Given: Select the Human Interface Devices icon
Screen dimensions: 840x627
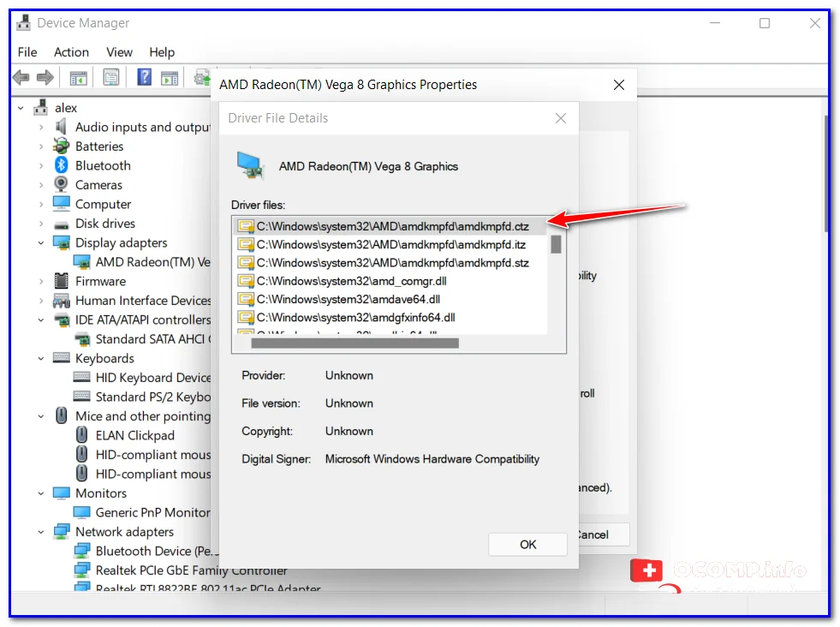Looking at the screenshot, I should pos(61,301).
